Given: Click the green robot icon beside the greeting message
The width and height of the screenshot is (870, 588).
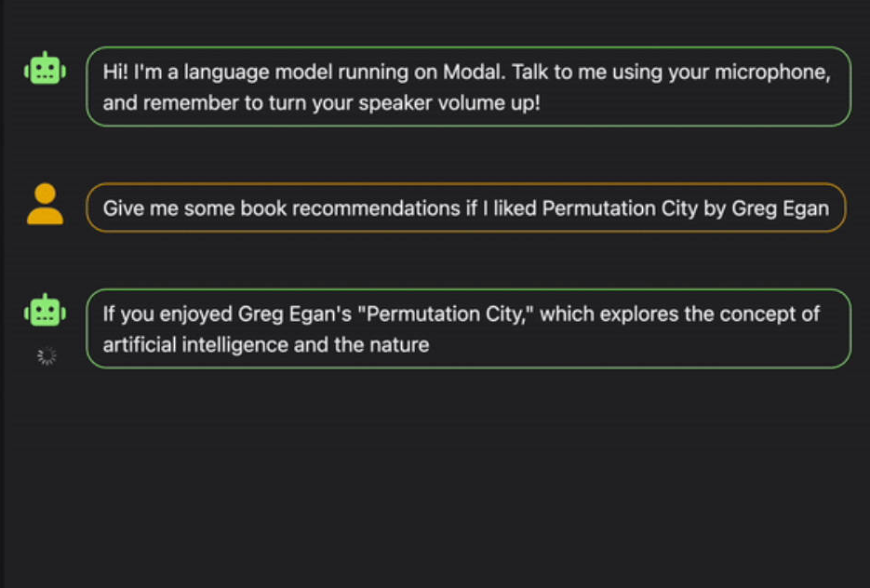Looking at the screenshot, I should [x=45, y=69].
